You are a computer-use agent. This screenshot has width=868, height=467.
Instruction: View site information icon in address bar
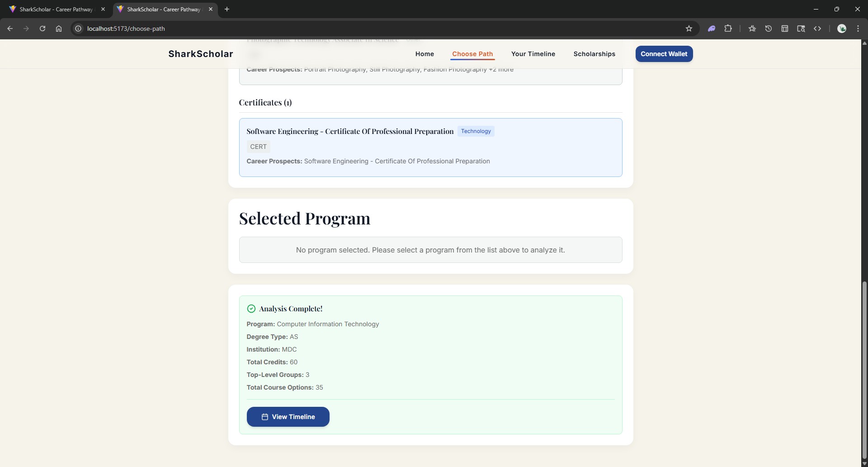(78, 29)
